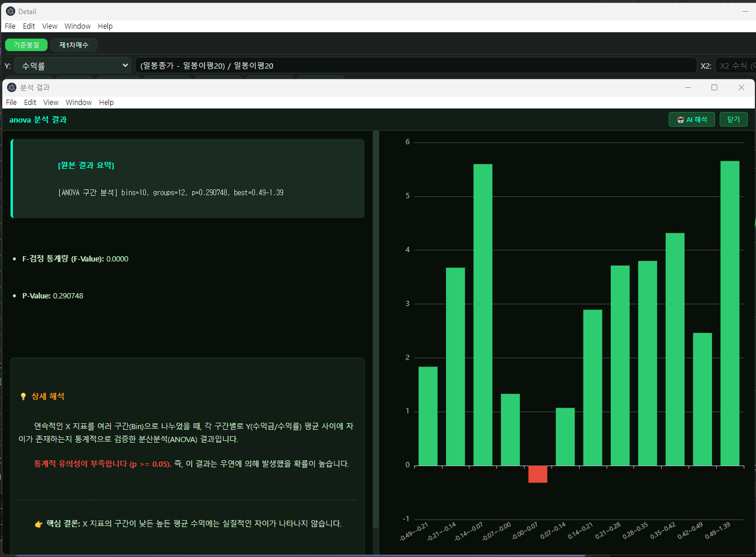Click the green bar for -0.14~-0.07
756x557 pixels.
click(x=483, y=315)
